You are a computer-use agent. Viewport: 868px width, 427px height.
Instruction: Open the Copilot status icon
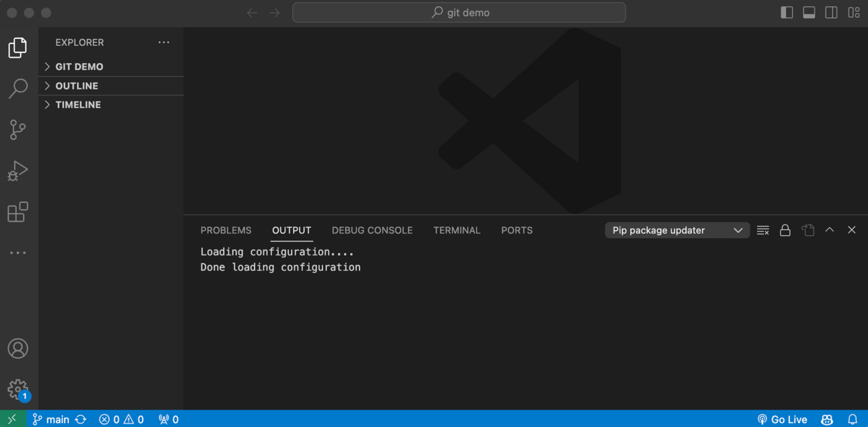coord(827,419)
